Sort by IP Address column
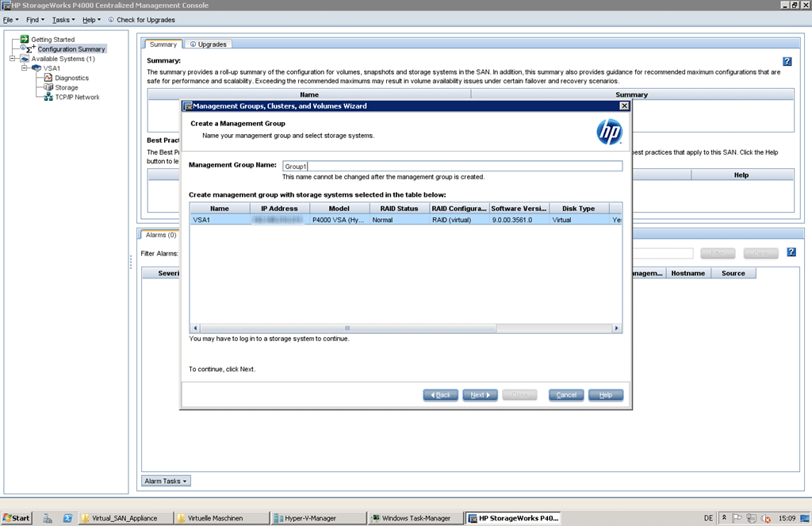 (280, 209)
